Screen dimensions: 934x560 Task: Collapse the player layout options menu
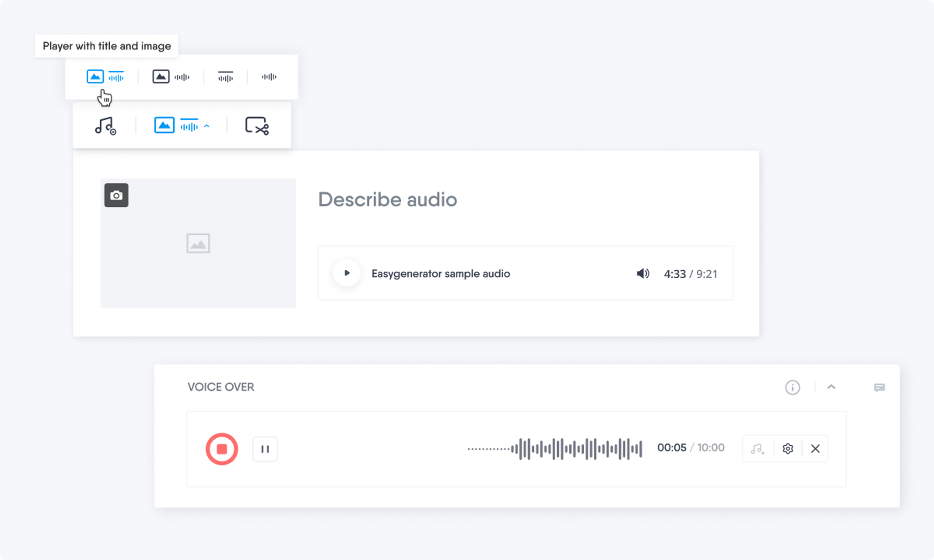tap(205, 125)
